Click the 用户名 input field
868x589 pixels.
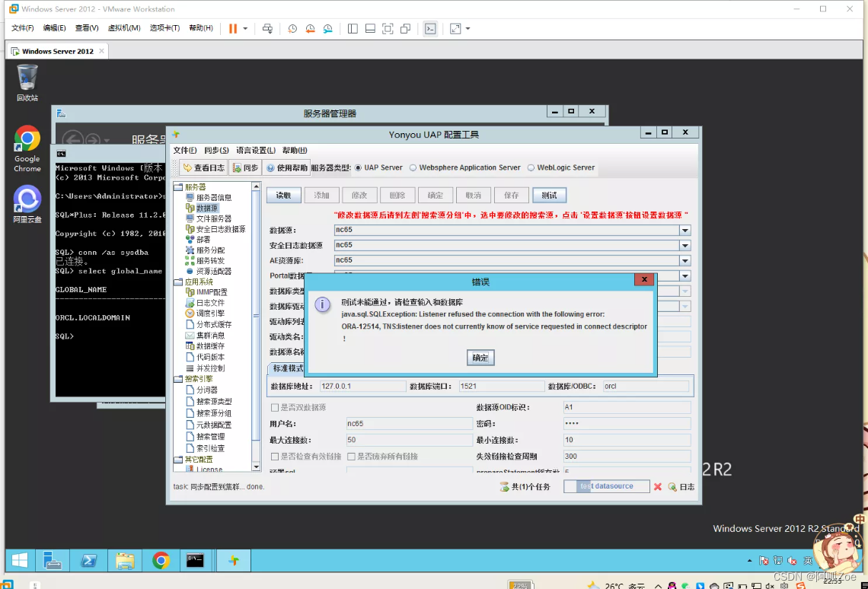point(409,424)
